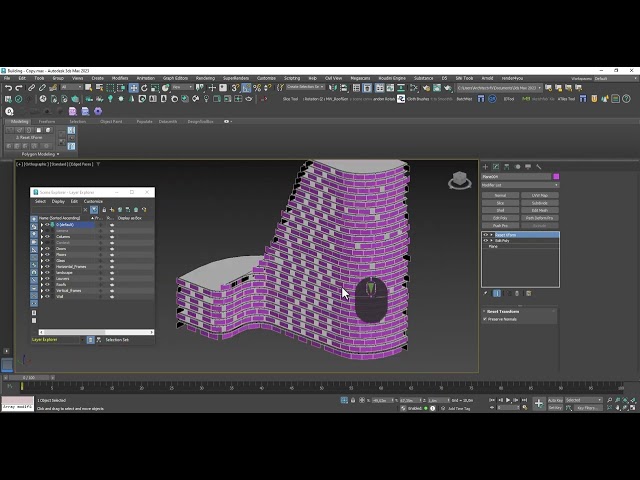Expand the Columns layer tree
The width and height of the screenshot is (640, 480).
[x=42, y=237]
